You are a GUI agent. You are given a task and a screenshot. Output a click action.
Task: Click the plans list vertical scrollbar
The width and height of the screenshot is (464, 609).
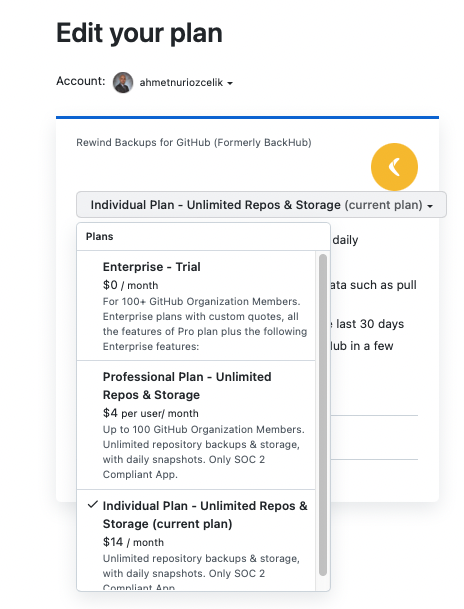click(323, 414)
